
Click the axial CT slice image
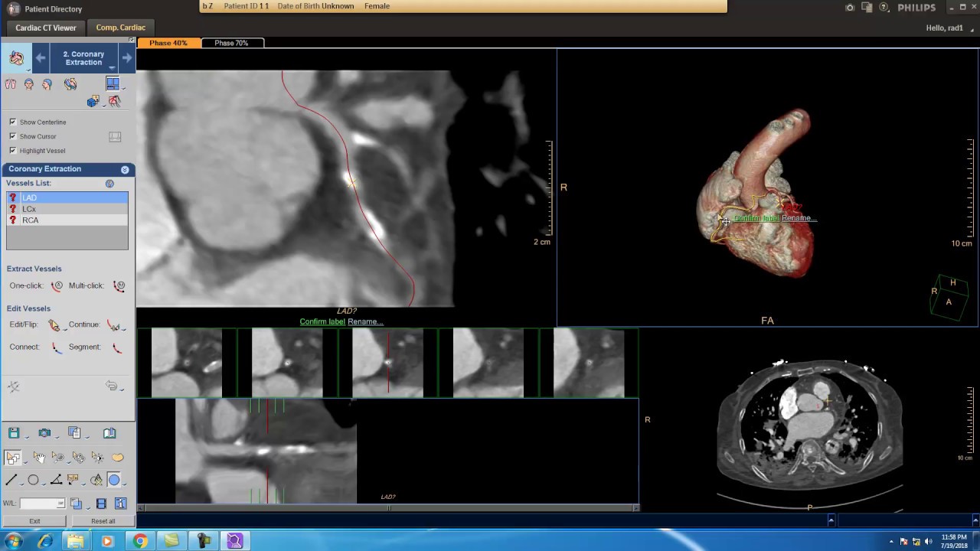point(810,425)
